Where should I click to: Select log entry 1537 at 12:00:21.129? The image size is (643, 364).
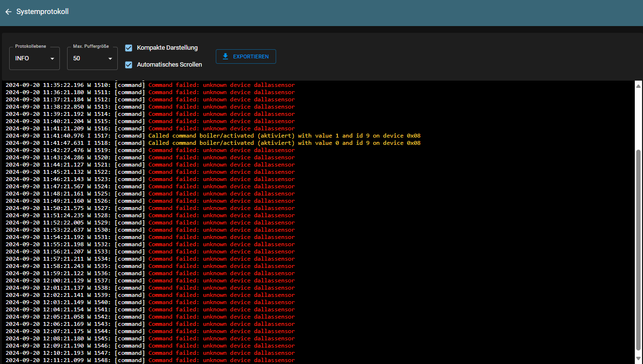pos(150,280)
